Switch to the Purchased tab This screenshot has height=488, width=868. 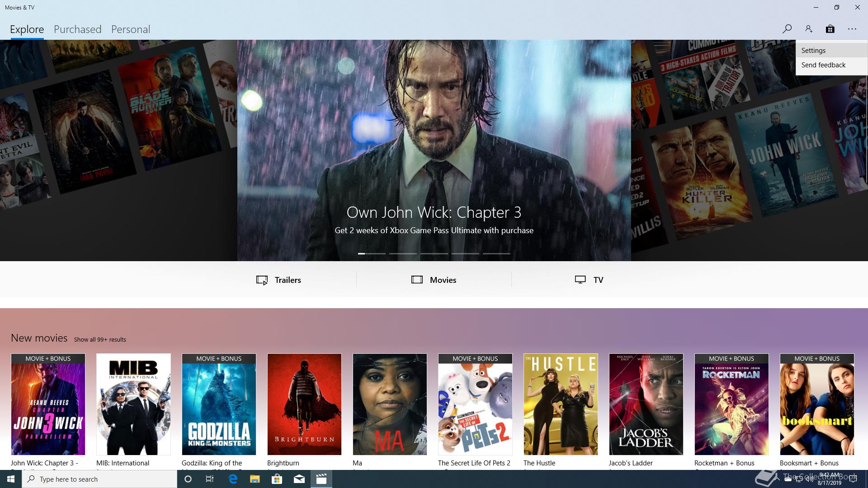click(78, 29)
